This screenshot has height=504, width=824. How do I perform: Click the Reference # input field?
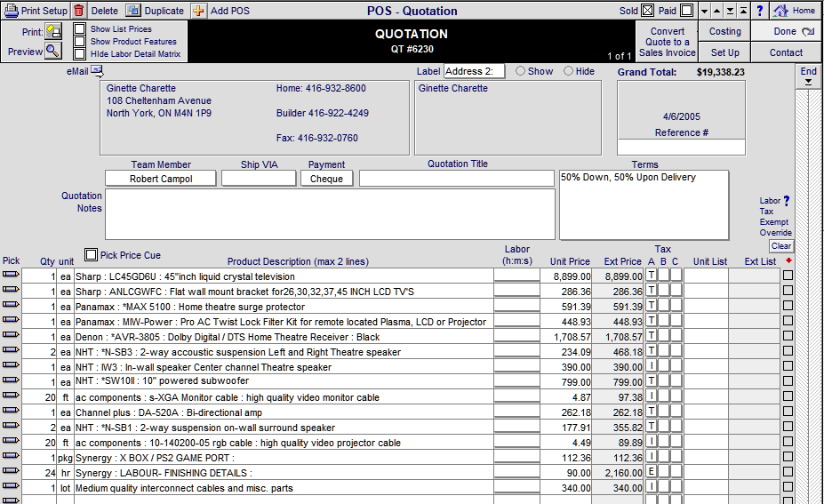click(x=681, y=148)
